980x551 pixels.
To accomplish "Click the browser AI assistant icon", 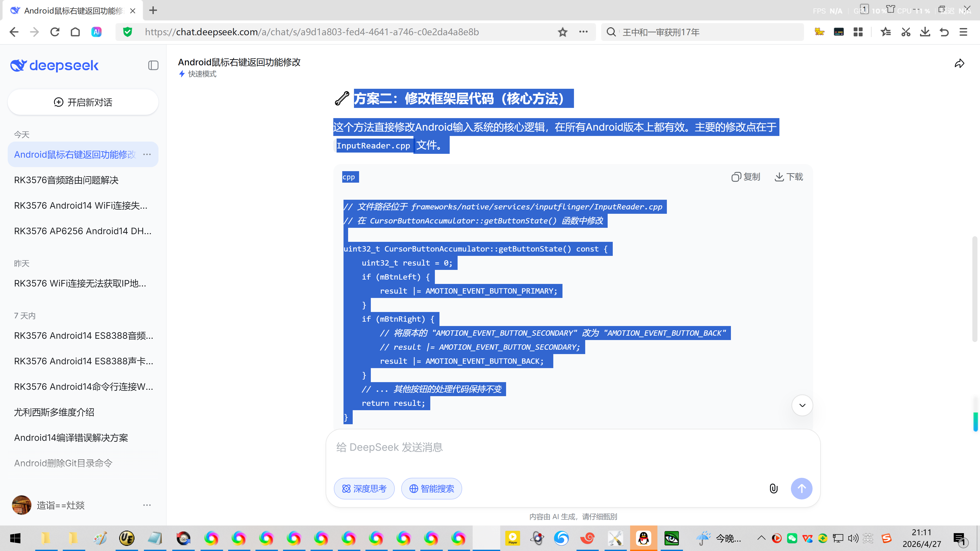I will tap(96, 32).
